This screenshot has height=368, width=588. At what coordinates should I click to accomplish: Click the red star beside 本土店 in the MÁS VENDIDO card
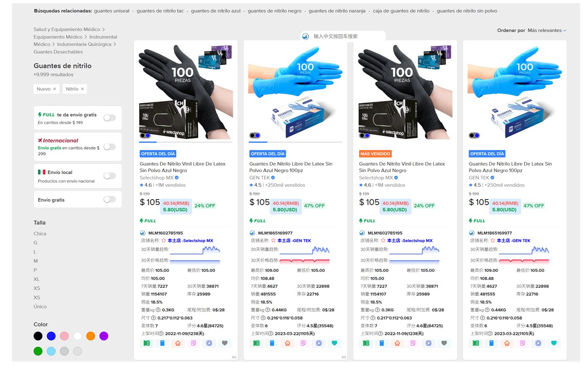[383, 241]
